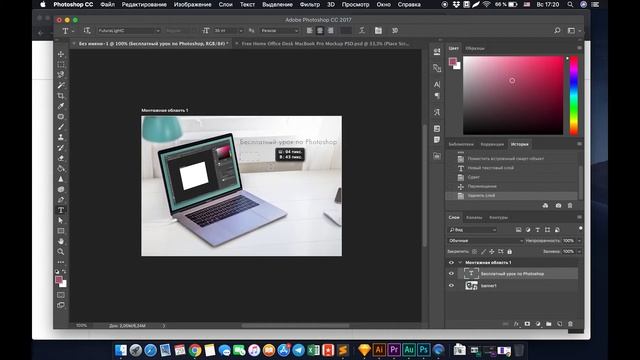Create a new group folder in Layers panel
The width and height of the screenshot is (640, 360).
[549, 324]
